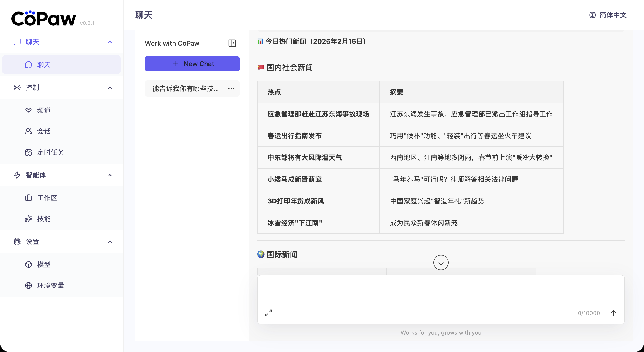Start a New Chat
Viewport: 644px width, 352px height.
point(192,64)
